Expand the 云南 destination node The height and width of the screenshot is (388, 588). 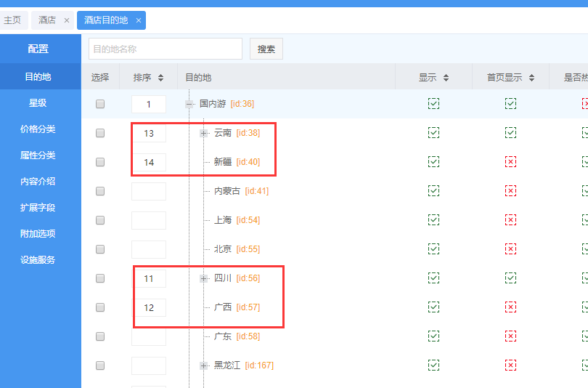[x=204, y=133]
